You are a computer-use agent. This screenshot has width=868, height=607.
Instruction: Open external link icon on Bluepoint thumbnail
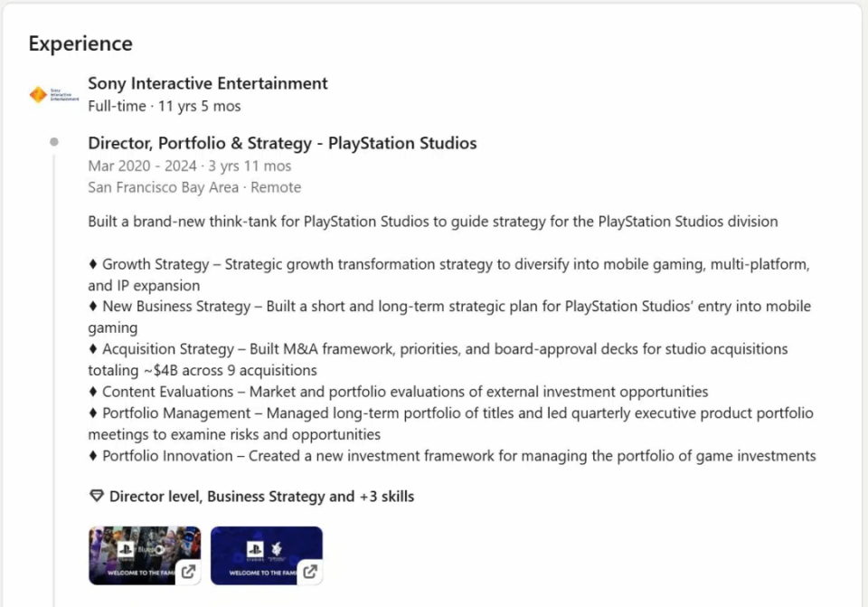[188, 572]
